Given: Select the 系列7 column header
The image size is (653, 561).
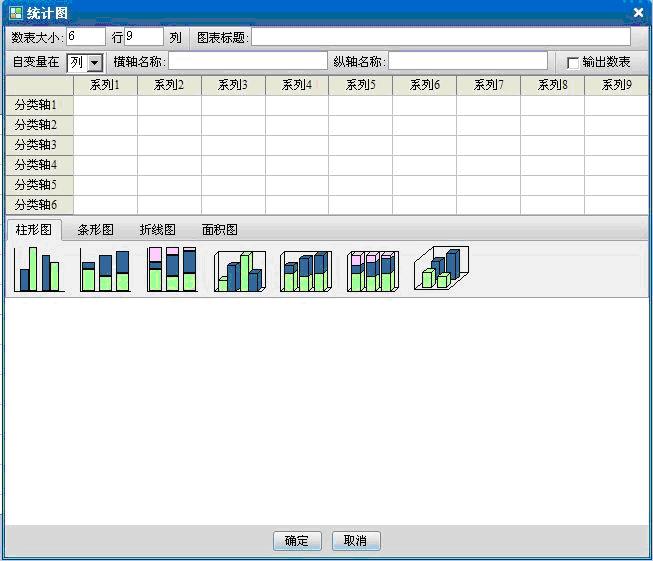Looking at the screenshot, I should tap(489, 85).
